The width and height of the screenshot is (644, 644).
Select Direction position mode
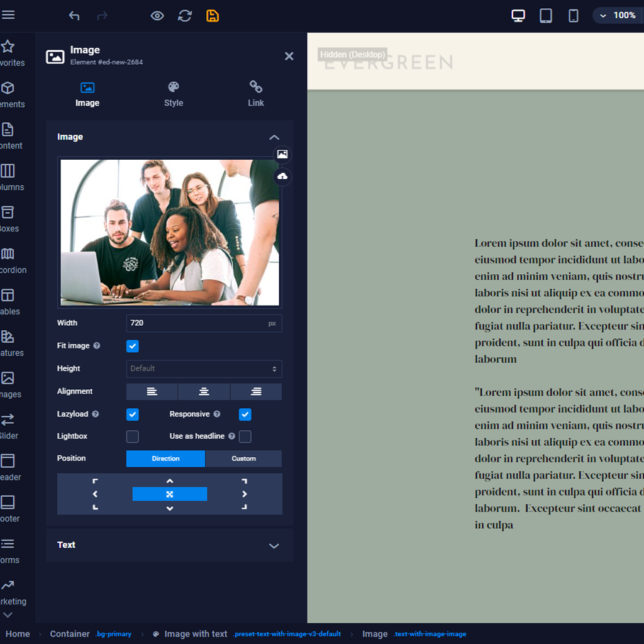pyautogui.click(x=165, y=458)
